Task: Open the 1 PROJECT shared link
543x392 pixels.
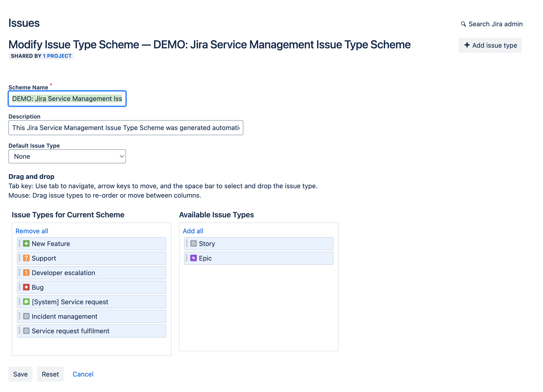Action: click(x=57, y=56)
